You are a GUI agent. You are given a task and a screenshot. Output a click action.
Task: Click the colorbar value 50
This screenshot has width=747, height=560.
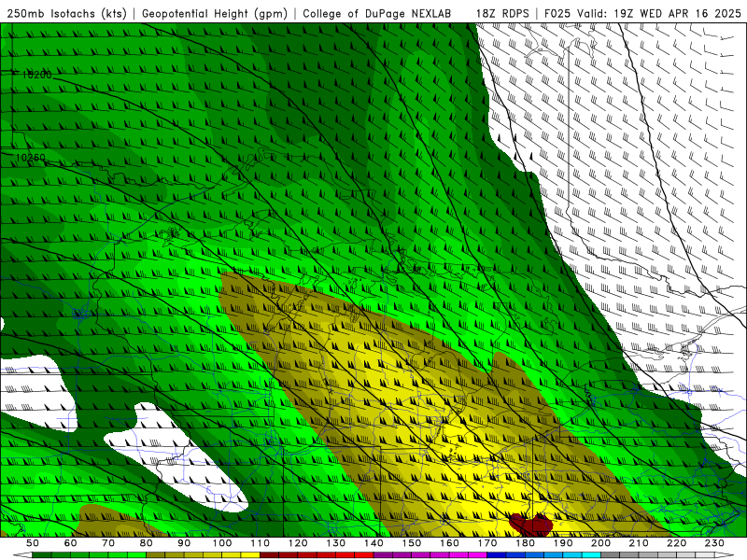[33, 543]
